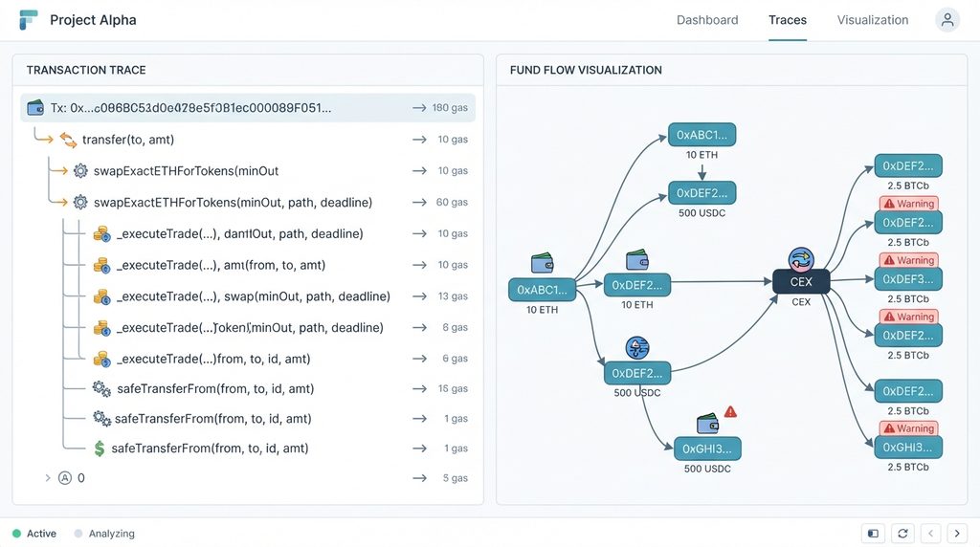Toggle the panel layout icon in status bar
Viewport: 980px width, 547px height.
(873, 534)
